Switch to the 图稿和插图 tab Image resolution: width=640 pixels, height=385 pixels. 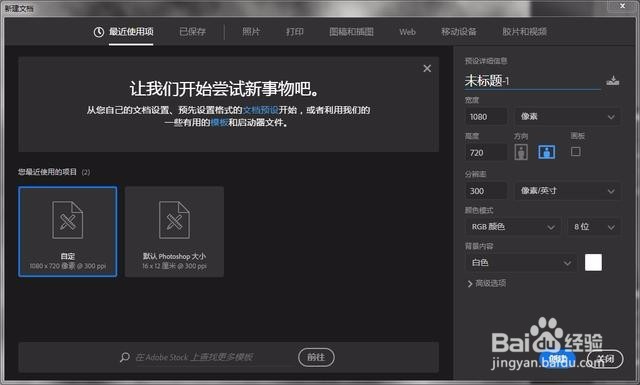351,32
